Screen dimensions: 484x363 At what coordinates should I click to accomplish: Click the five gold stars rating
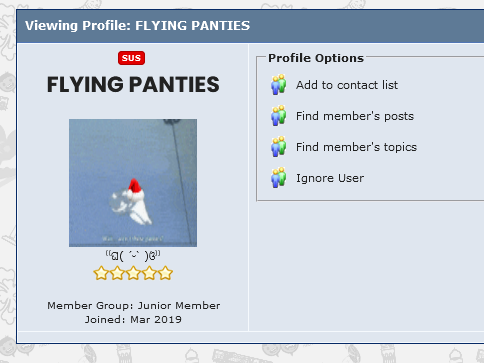[x=133, y=273]
